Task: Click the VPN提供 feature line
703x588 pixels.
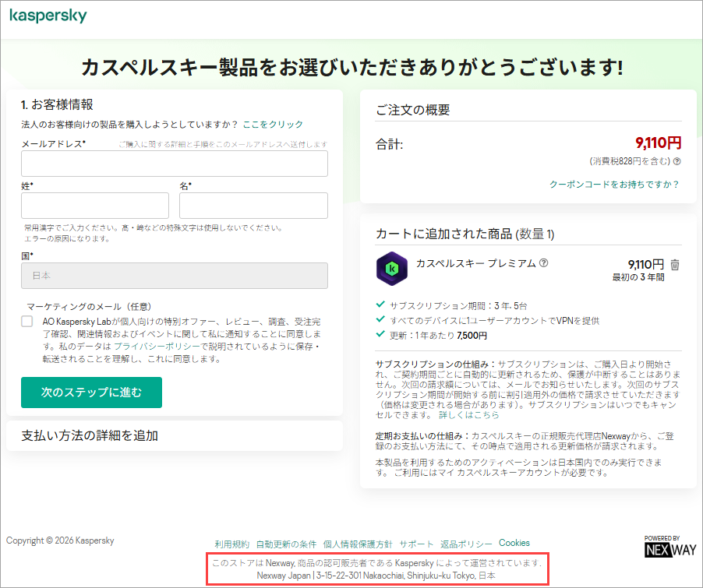Action: [x=495, y=320]
